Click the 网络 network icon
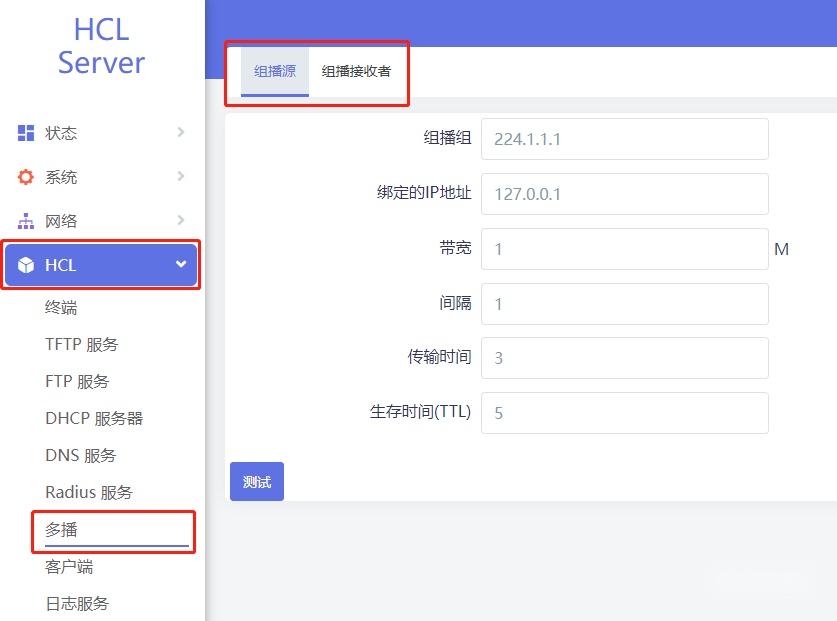Viewport: 837px width, 621px height. click(25, 221)
